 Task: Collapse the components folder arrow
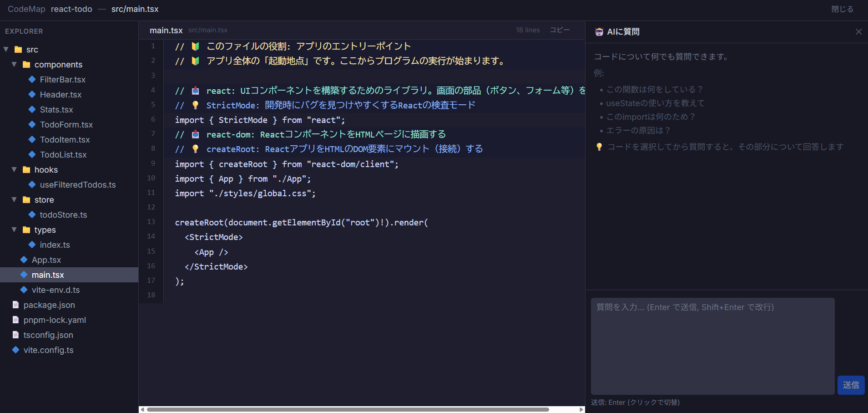coord(14,64)
